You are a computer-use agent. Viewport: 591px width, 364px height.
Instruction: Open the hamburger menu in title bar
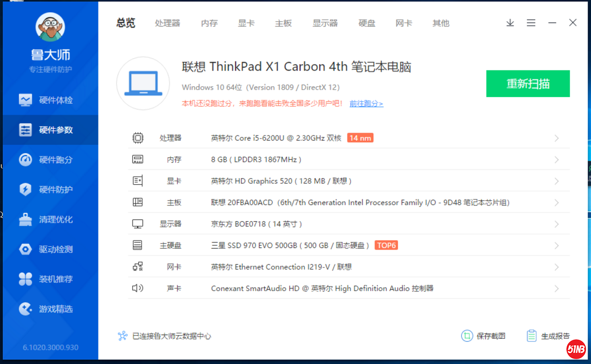point(531,23)
